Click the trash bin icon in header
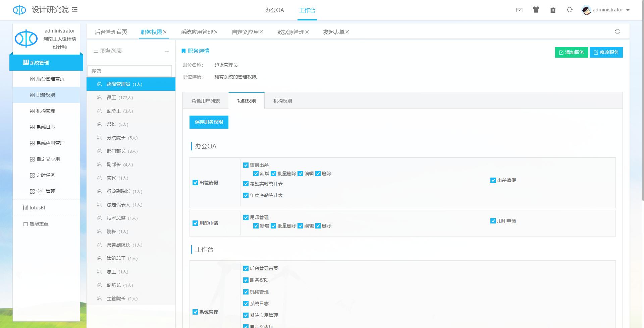 pos(553,10)
